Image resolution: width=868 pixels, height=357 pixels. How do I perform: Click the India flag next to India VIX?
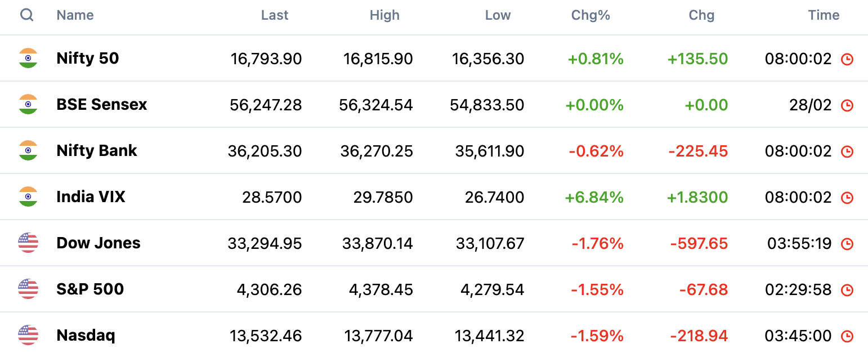coord(28,197)
